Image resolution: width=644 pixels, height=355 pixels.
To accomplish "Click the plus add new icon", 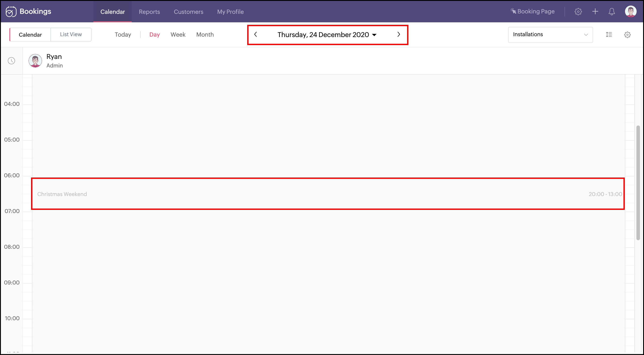I will point(595,12).
